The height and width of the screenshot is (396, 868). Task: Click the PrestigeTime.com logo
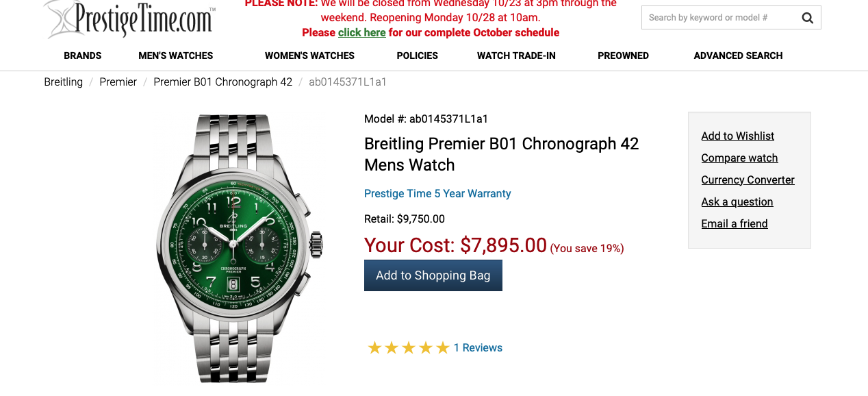[x=130, y=18]
